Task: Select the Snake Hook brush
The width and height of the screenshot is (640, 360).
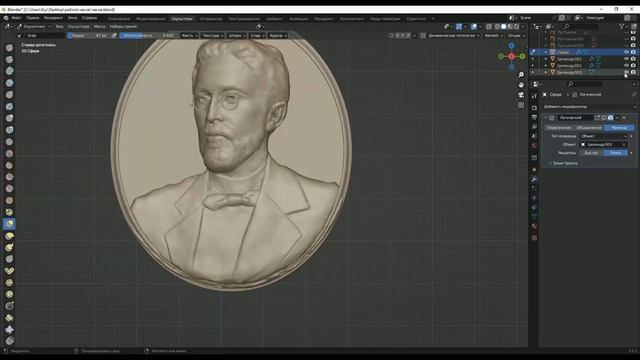Action: 9,247
